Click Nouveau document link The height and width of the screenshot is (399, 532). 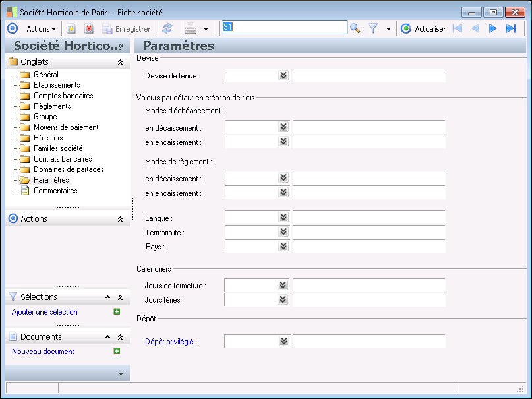tap(43, 352)
